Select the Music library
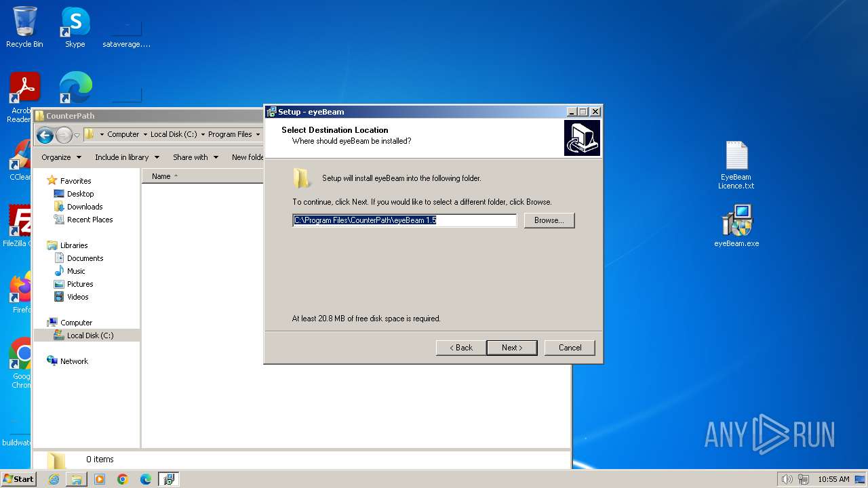 (76, 271)
